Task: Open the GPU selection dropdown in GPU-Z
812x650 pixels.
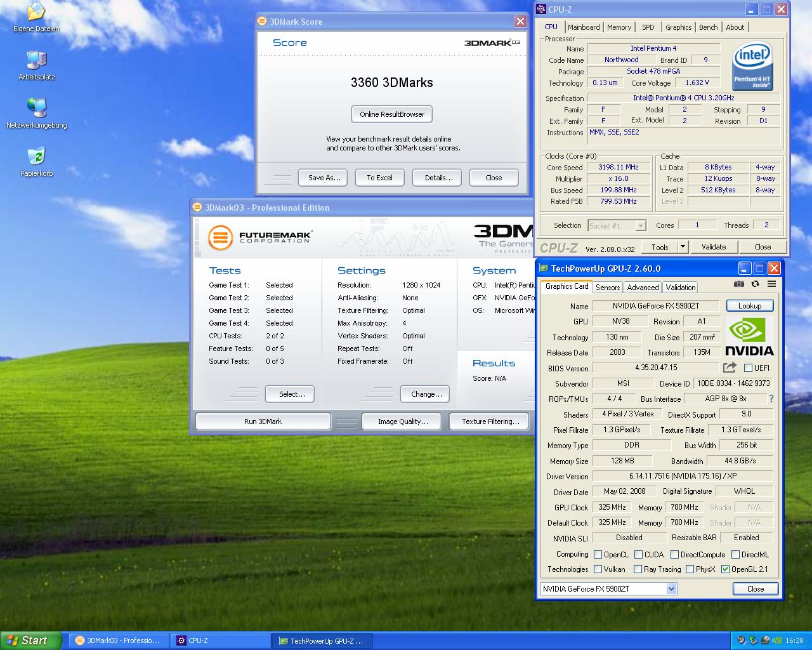Action: (x=672, y=588)
